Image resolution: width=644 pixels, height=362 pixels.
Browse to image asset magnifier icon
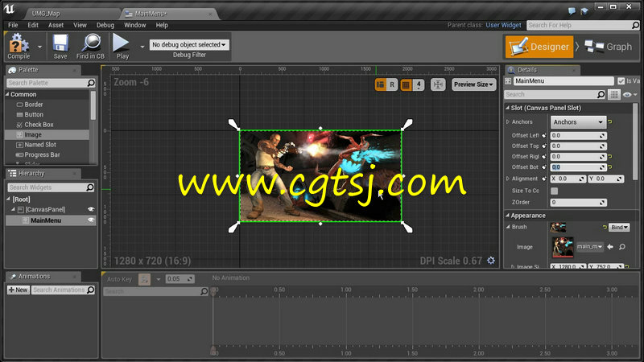622,247
